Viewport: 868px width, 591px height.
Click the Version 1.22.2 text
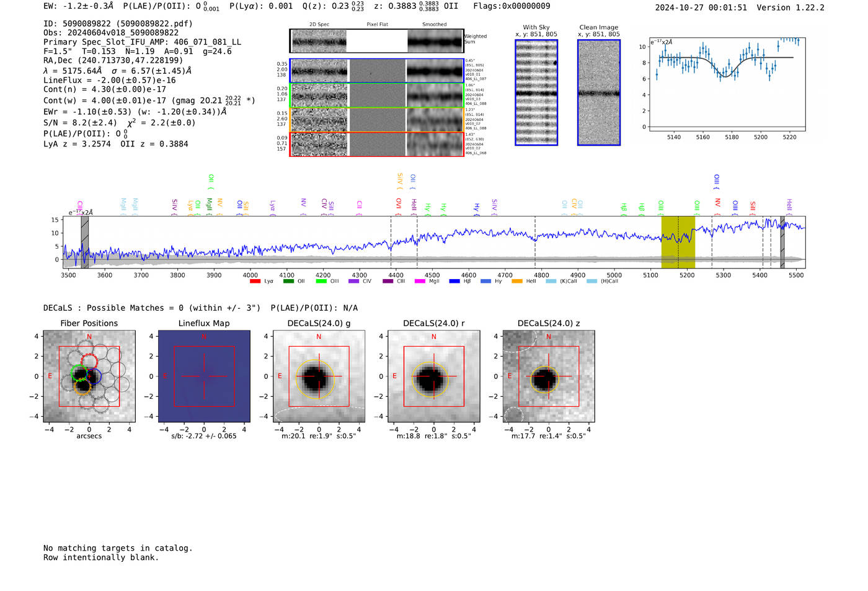pos(790,8)
